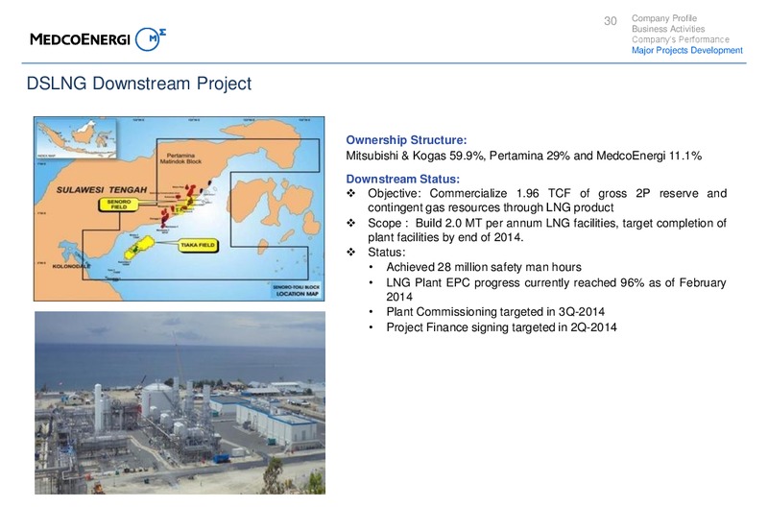Select the Company's Performance section label
Viewport: 768px width, 532px height.
pyautogui.click(x=681, y=39)
